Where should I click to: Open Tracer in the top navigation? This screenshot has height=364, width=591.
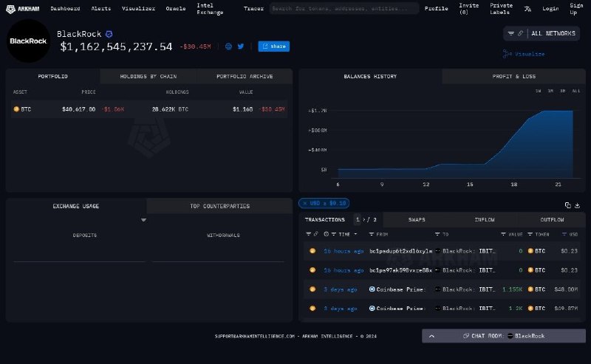coord(253,9)
